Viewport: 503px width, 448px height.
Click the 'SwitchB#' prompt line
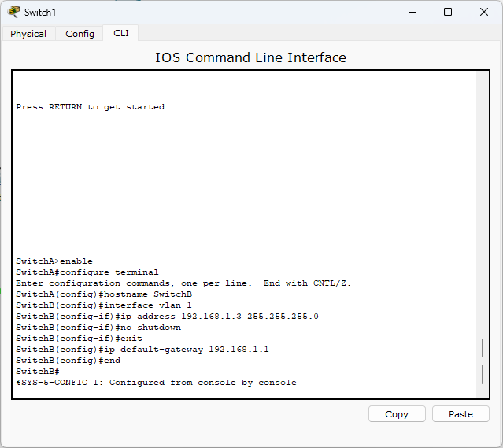click(x=38, y=372)
